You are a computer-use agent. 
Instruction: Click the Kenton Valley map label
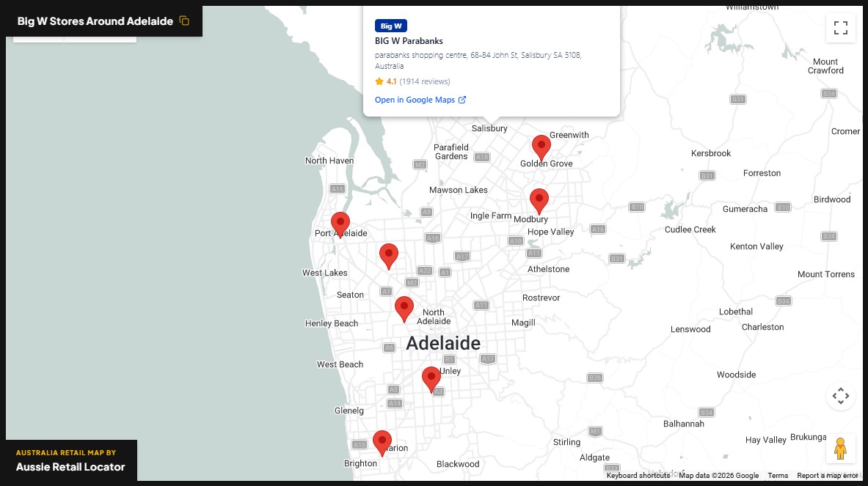[756, 246]
